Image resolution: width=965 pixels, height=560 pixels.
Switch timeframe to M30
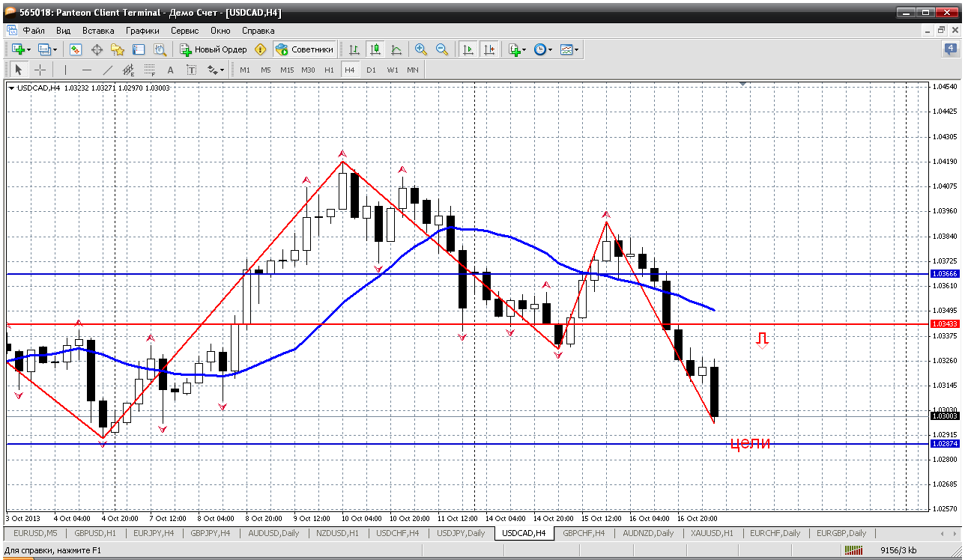point(308,70)
